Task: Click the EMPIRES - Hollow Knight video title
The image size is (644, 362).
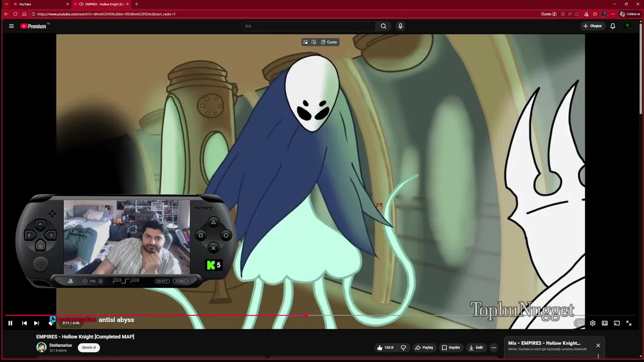Action: [x=85, y=337]
